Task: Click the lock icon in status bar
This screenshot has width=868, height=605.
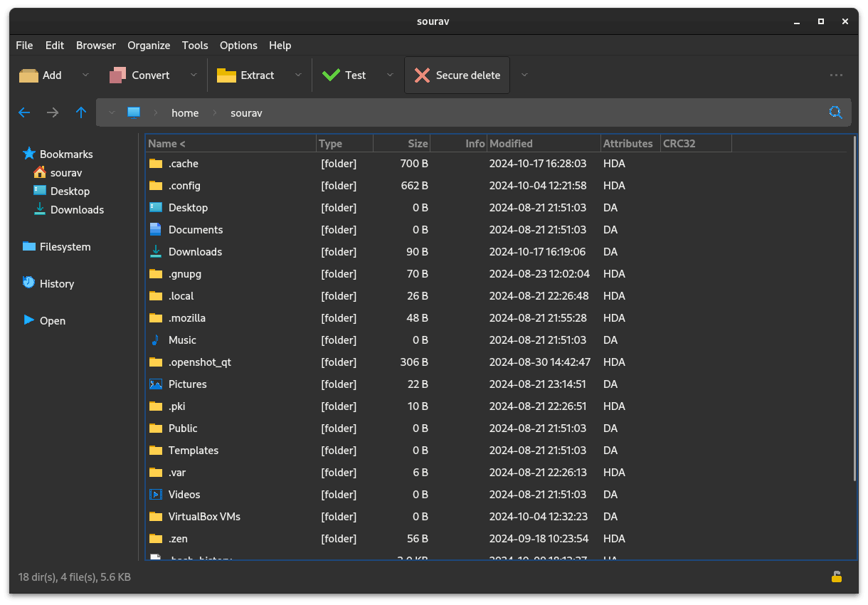Action: pos(836,577)
